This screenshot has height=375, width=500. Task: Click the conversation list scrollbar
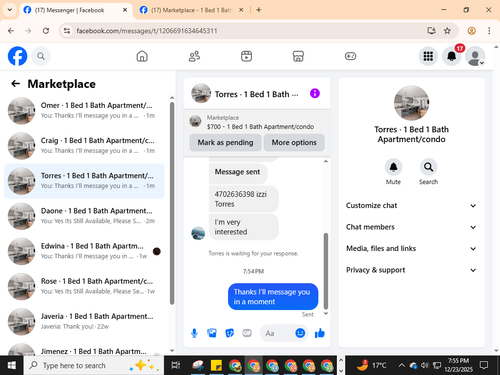(x=172, y=203)
